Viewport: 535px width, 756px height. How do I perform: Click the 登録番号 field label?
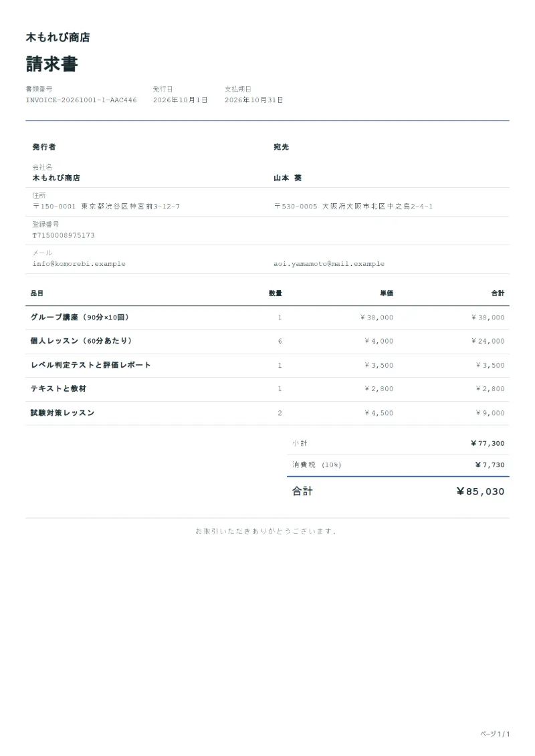pyautogui.click(x=45, y=224)
